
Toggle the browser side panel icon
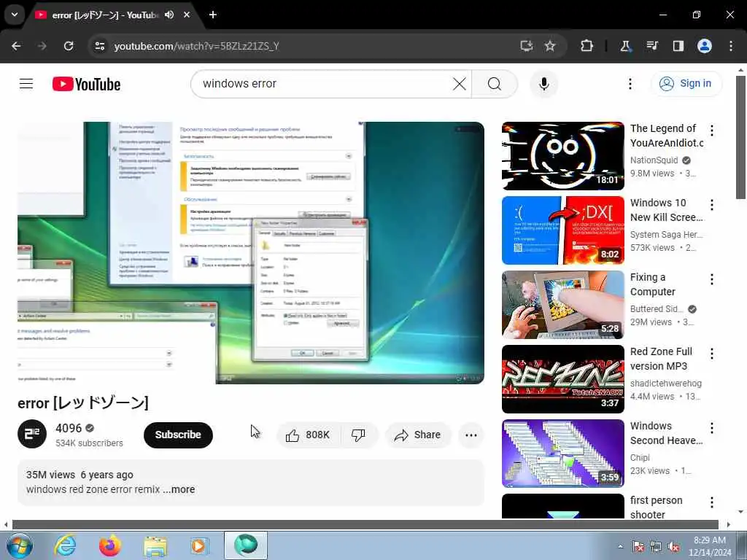click(x=678, y=46)
